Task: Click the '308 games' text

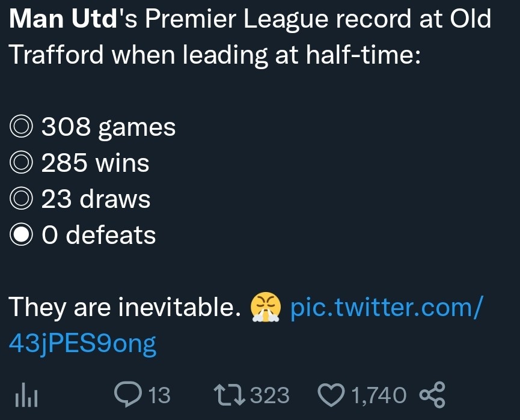Action: click(108, 127)
